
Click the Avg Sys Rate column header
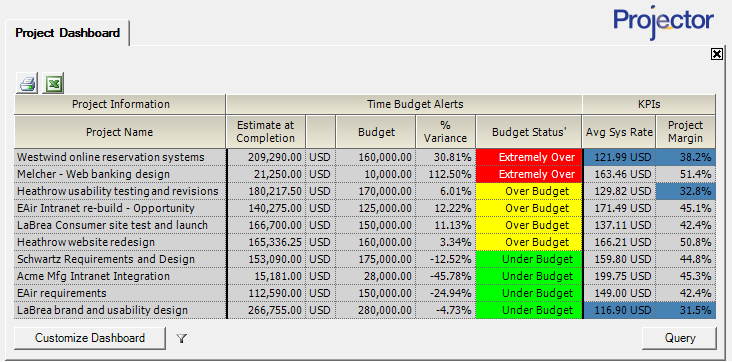click(x=619, y=132)
